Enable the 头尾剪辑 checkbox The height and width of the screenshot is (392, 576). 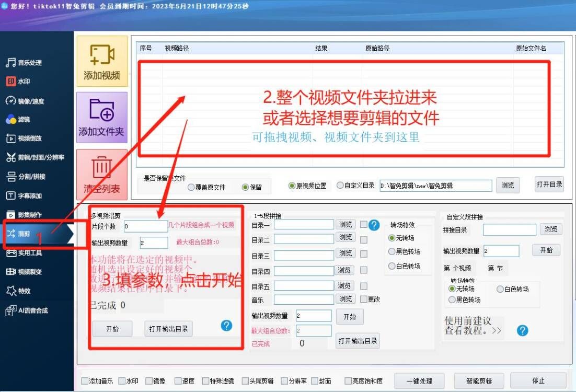[x=245, y=381]
